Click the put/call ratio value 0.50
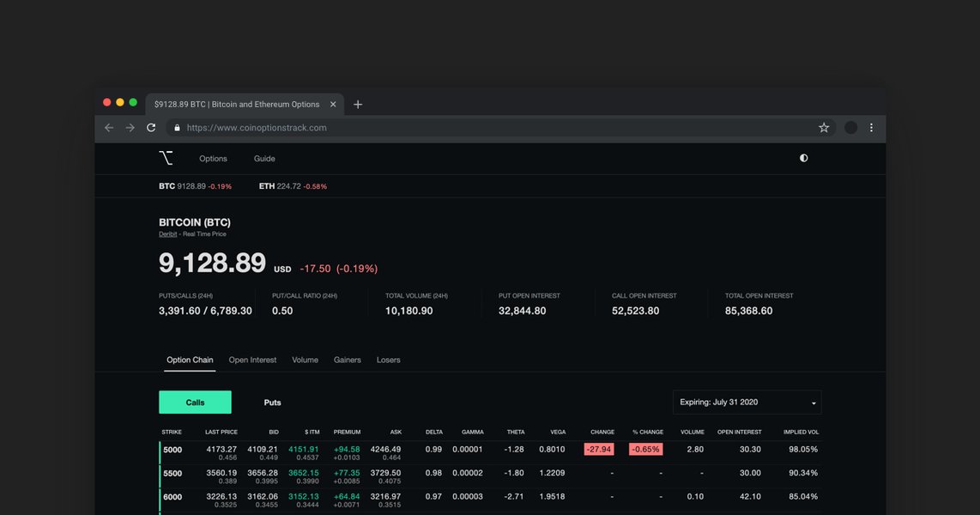This screenshot has width=980, height=515. 282,311
